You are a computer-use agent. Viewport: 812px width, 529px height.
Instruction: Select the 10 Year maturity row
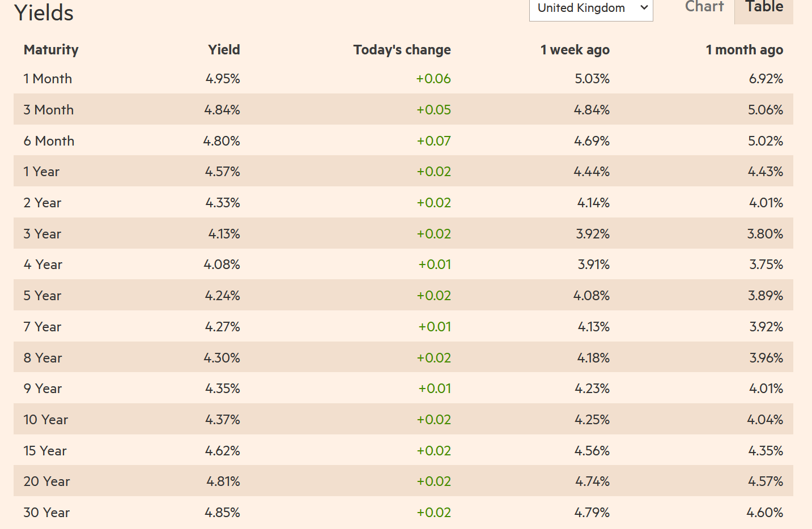pos(45,420)
